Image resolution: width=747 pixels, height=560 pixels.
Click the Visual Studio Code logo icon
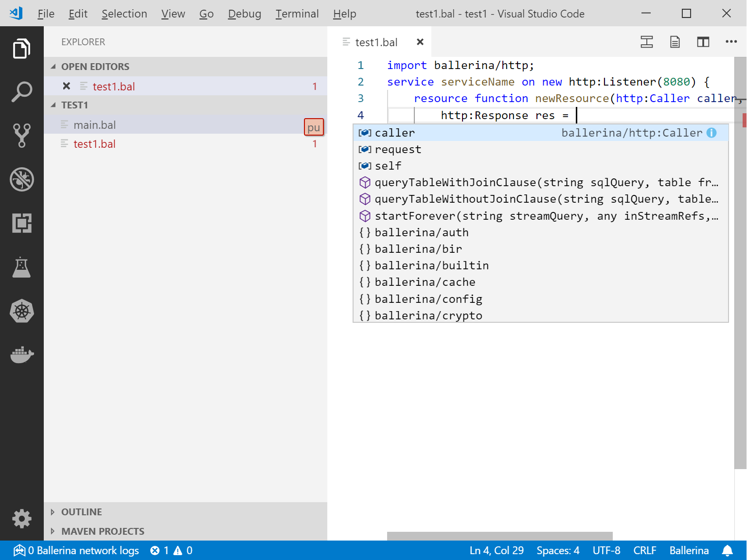[16, 13]
